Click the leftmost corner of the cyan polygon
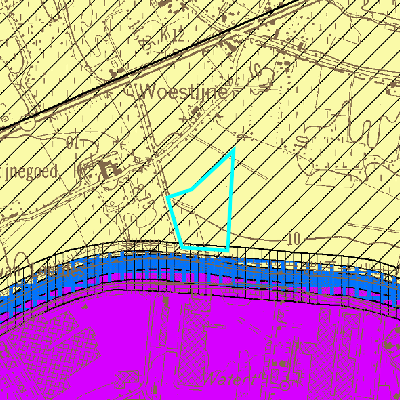This screenshot has height=400, width=400. (x=168, y=197)
